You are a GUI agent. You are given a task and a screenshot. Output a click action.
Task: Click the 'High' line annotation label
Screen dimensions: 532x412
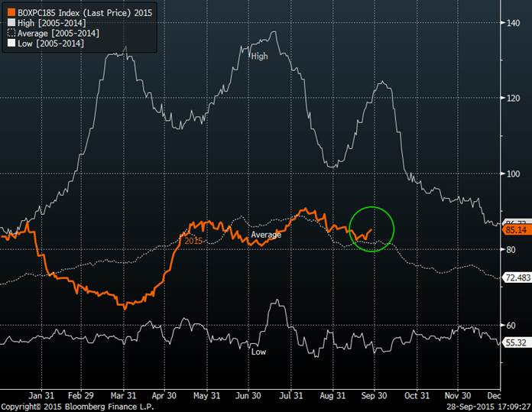259,56
